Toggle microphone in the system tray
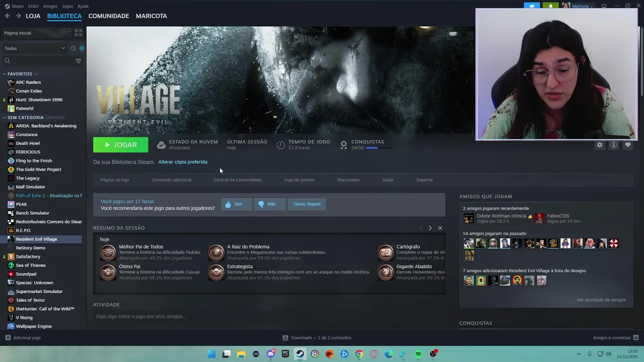The width and height of the screenshot is (644, 362). pos(590,354)
